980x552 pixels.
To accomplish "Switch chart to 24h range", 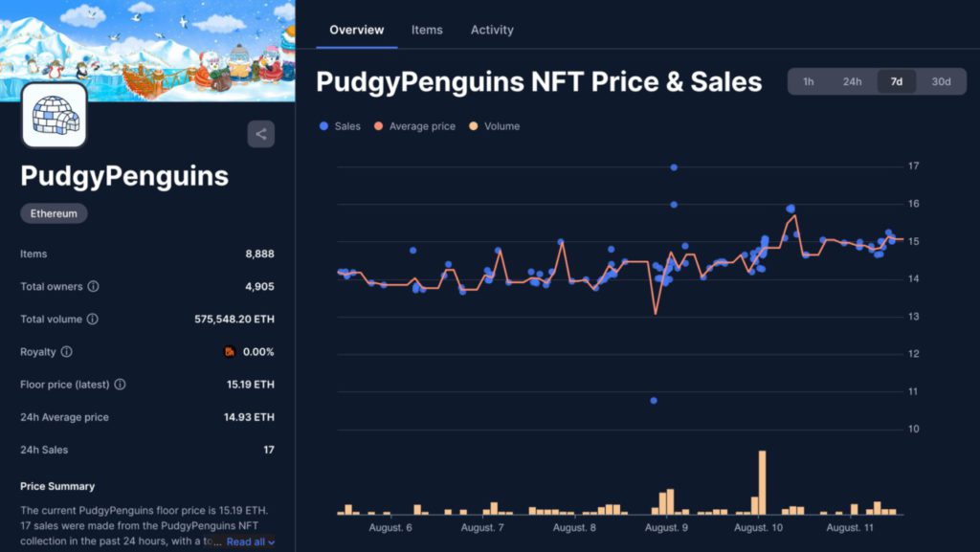I will point(852,81).
